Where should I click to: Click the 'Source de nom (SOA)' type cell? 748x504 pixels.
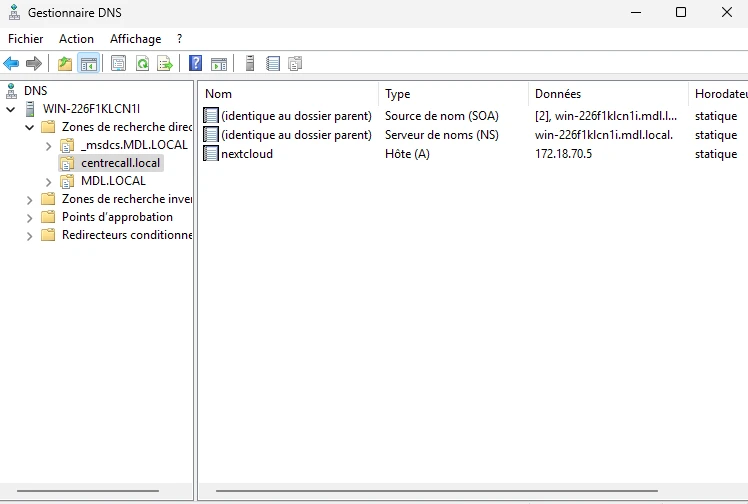click(442, 116)
